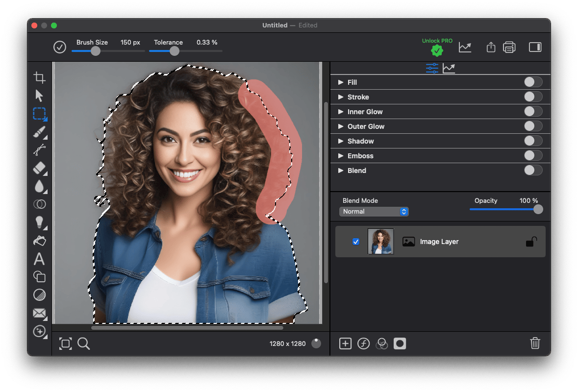Click the Unlock PRO button

click(x=437, y=47)
